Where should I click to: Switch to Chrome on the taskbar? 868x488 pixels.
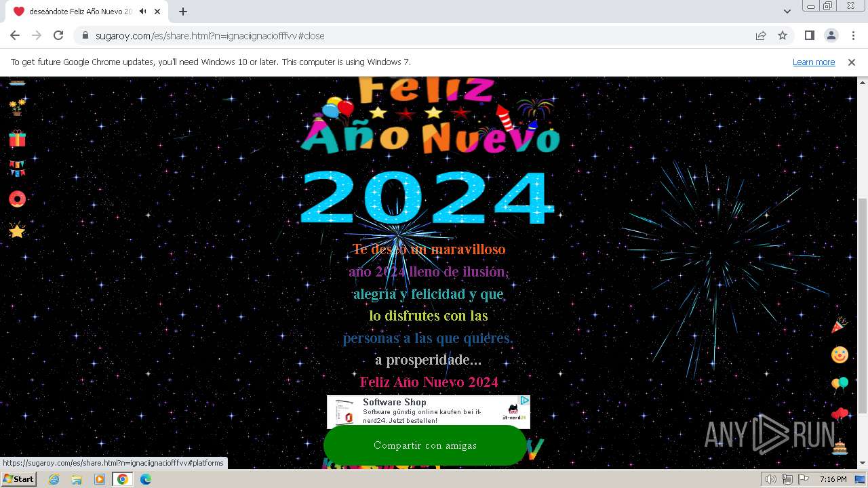coord(122,479)
